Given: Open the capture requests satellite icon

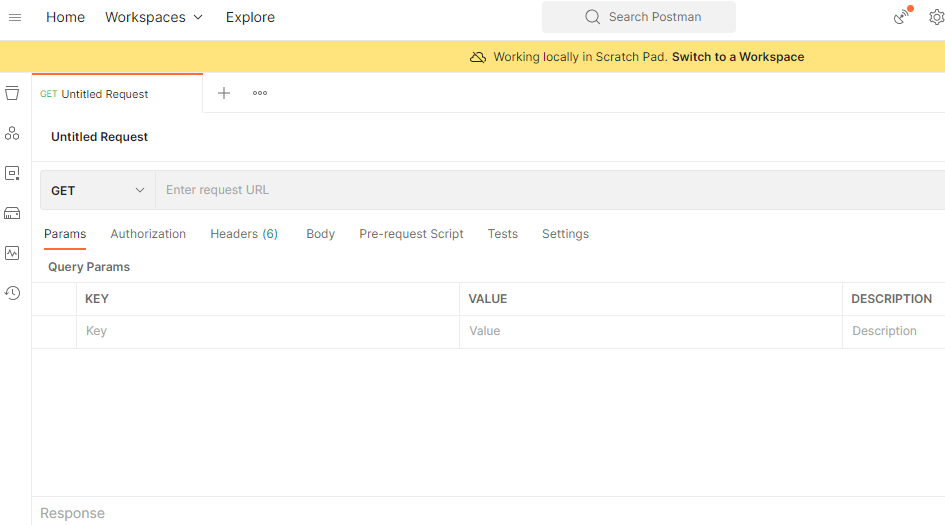Looking at the screenshot, I should click(903, 16).
